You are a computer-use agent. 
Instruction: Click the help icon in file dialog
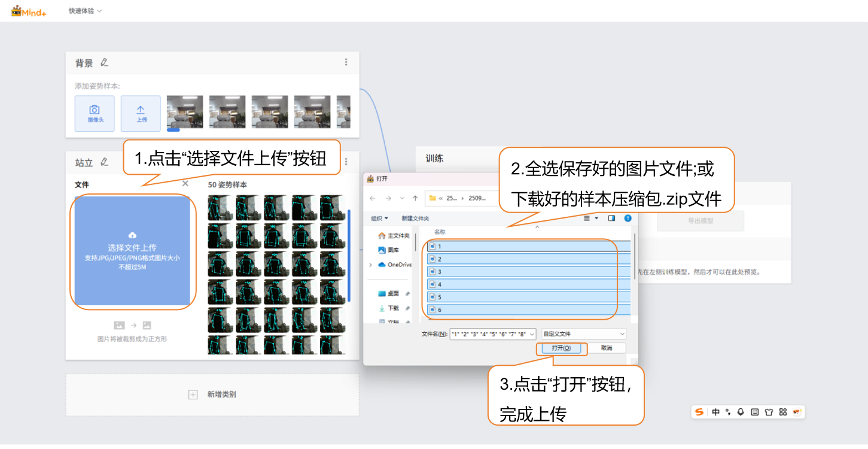(628, 219)
